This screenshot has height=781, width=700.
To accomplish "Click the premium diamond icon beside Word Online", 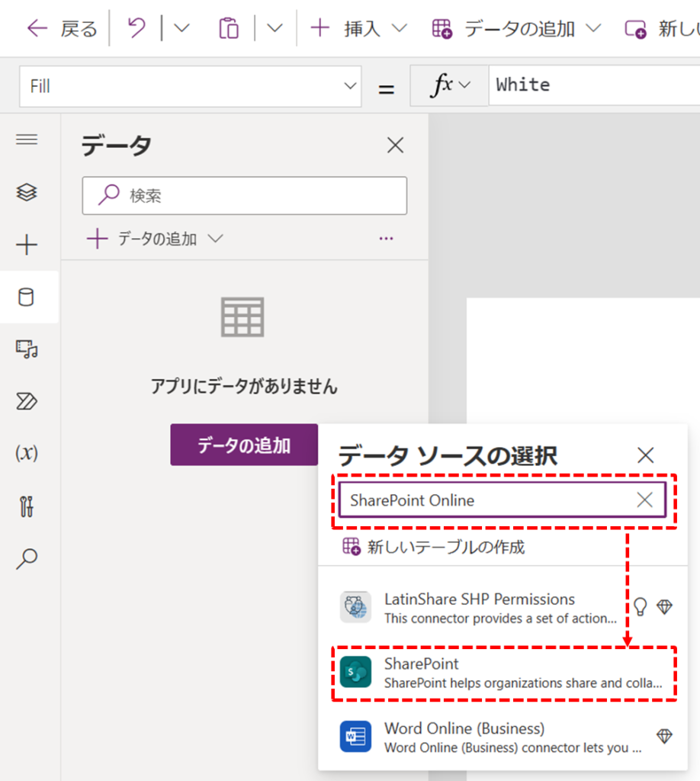I will click(665, 736).
